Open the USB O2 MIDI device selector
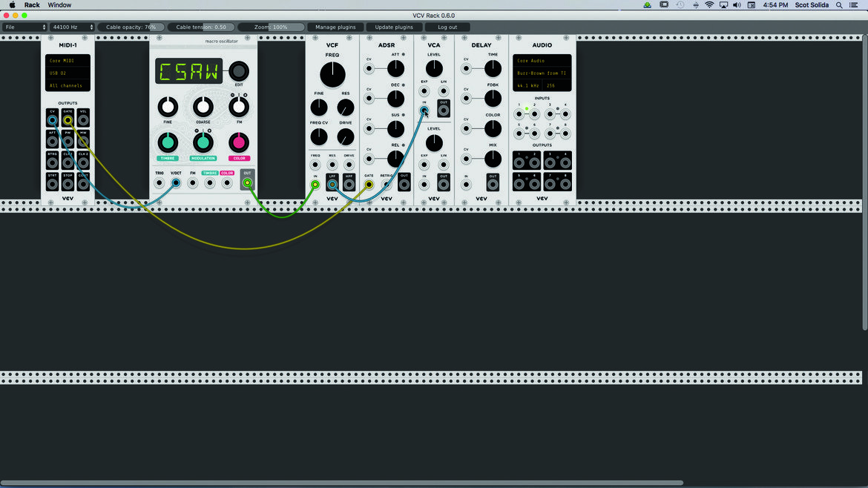The width and height of the screenshot is (868, 488). (x=68, y=73)
